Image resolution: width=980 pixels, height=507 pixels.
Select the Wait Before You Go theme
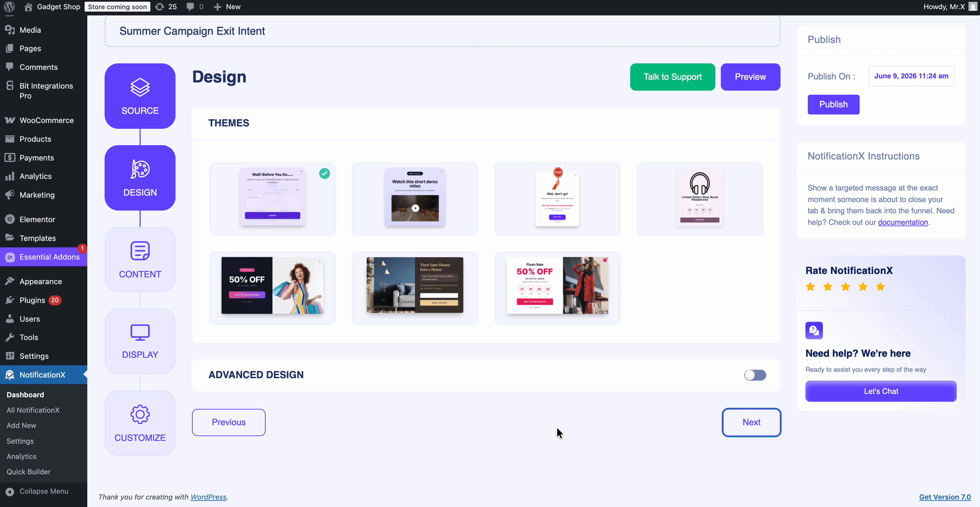coord(272,199)
